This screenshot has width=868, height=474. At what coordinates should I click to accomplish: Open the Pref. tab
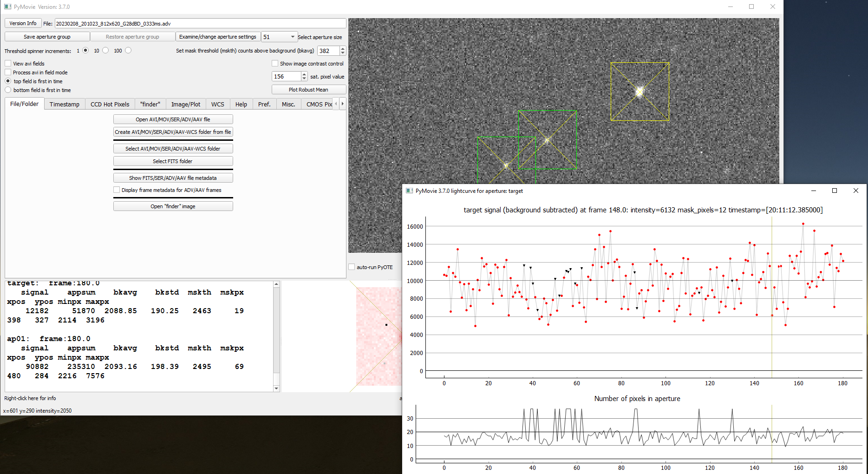pos(264,104)
